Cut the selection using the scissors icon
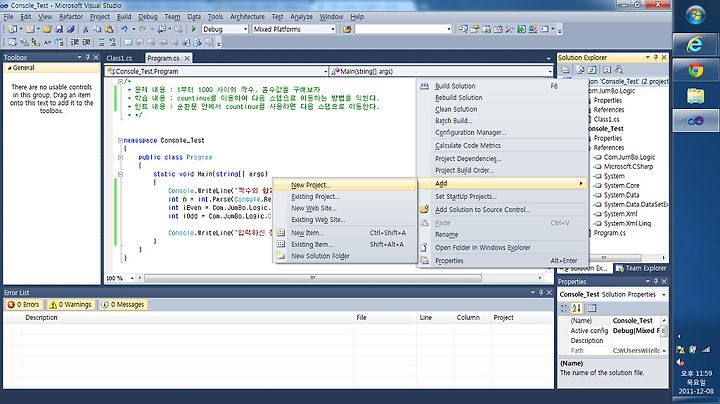Screen dimensions: 720x404 (x=86, y=29)
